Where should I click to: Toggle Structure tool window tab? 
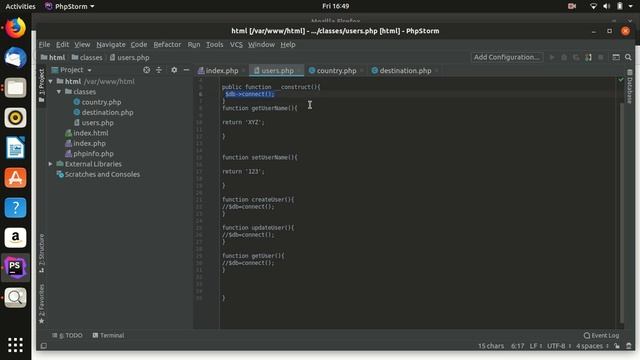click(x=42, y=253)
